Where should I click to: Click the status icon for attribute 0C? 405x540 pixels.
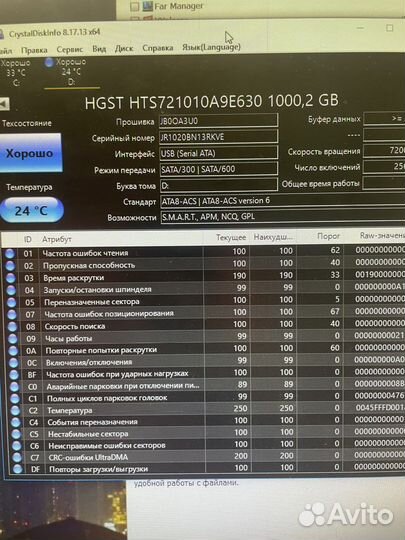click(13, 363)
